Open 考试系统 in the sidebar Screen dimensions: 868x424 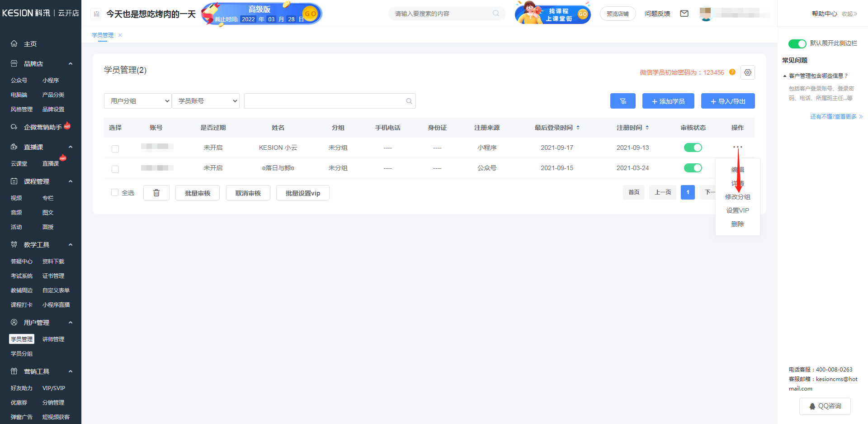pyautogui.click(x=22, y=276)
